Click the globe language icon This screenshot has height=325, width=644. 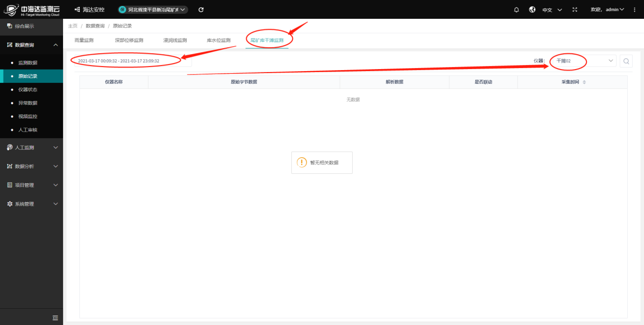click(532, 10)
